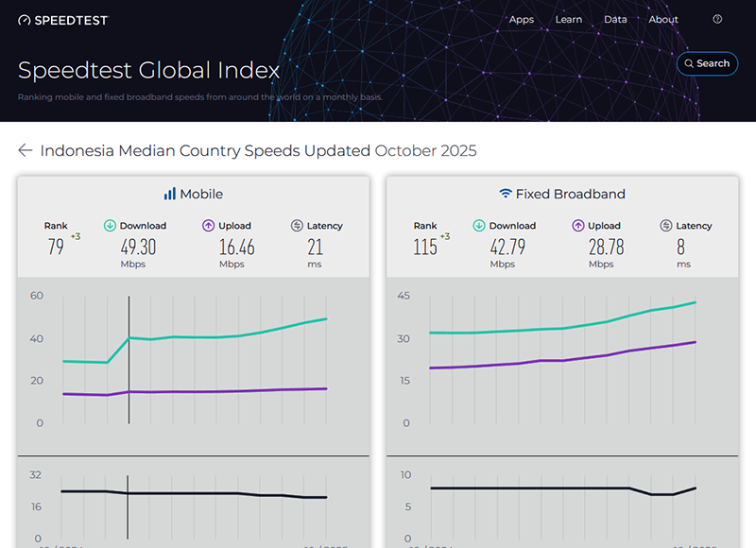
Task: Click the help question mark icon
Action: coord(717,19)
